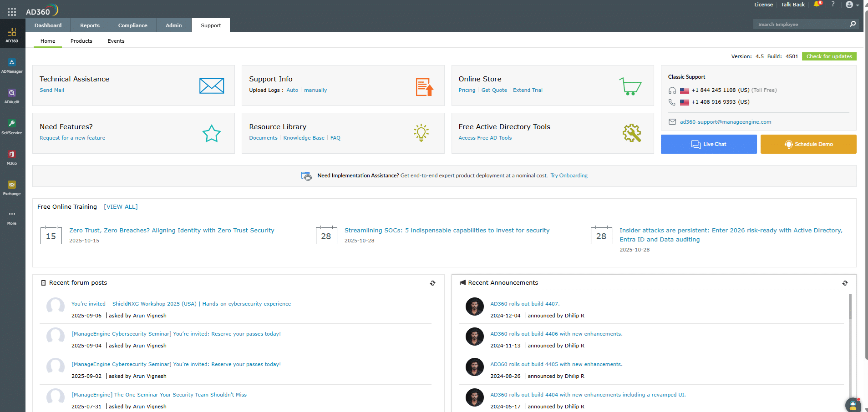Open the Products sub-tab
The height and width of the screenshot is (412, 868).
[x=81, y=41]
